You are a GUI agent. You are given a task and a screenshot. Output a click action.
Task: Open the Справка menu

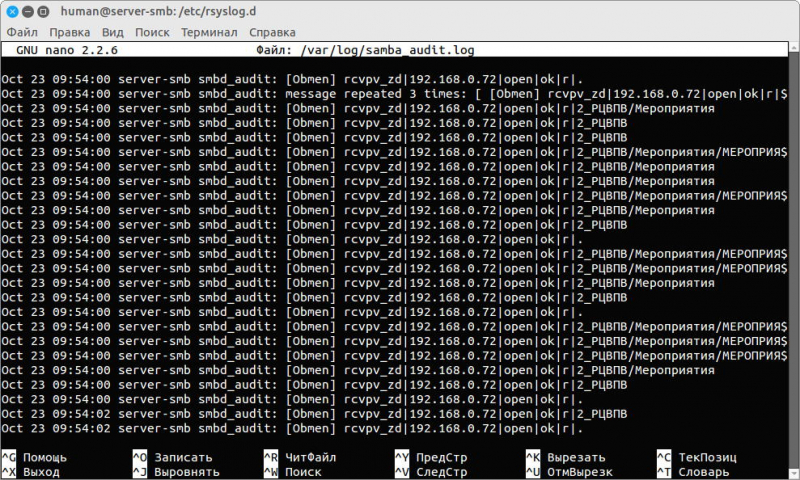pyautogui.click(x=272, y=32)
